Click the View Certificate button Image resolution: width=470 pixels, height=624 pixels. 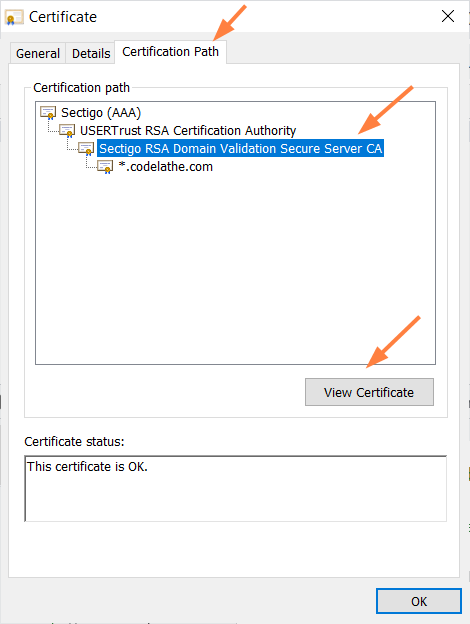369,392
